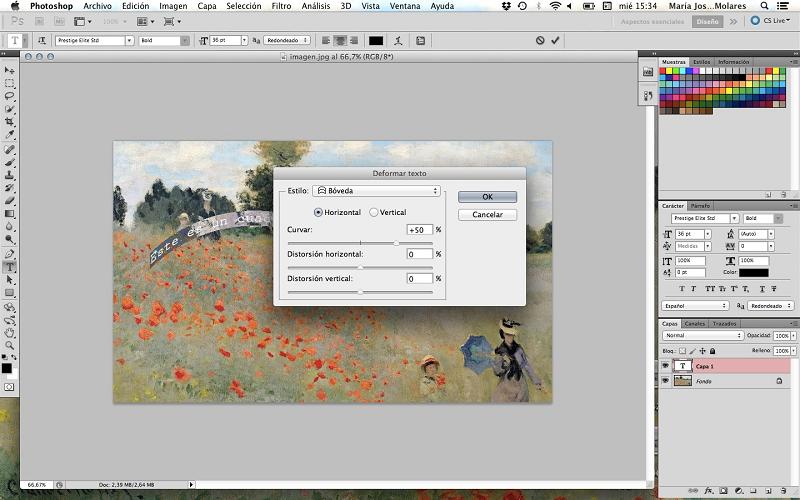Image resolution: width=800 pixels, height=500 pixels.
Task: Commit text edits with the checkmark icon
Action: coord(555,41)
